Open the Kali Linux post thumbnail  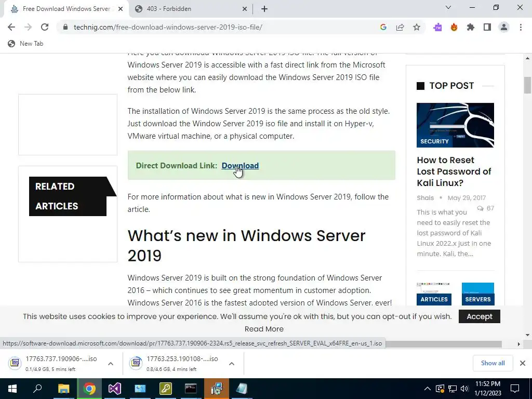pyautogui.click(x=455, y=125)
